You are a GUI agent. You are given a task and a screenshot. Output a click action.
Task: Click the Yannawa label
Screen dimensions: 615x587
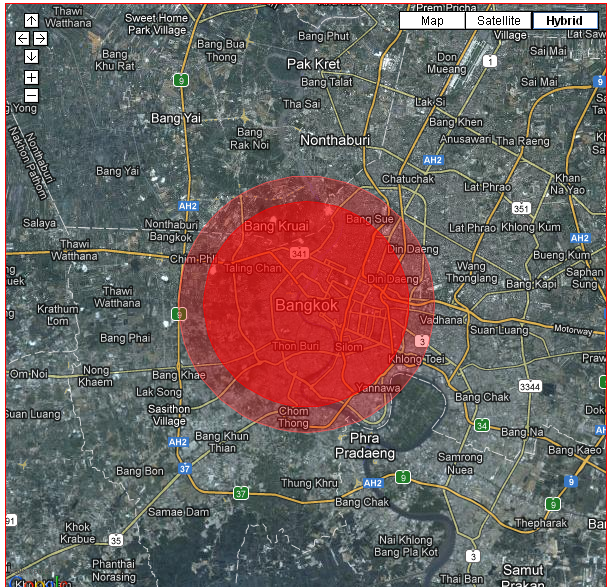tap(378, 388)
